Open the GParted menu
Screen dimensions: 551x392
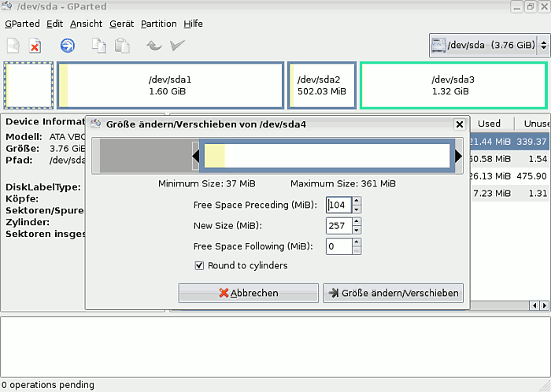pos(22,24)
